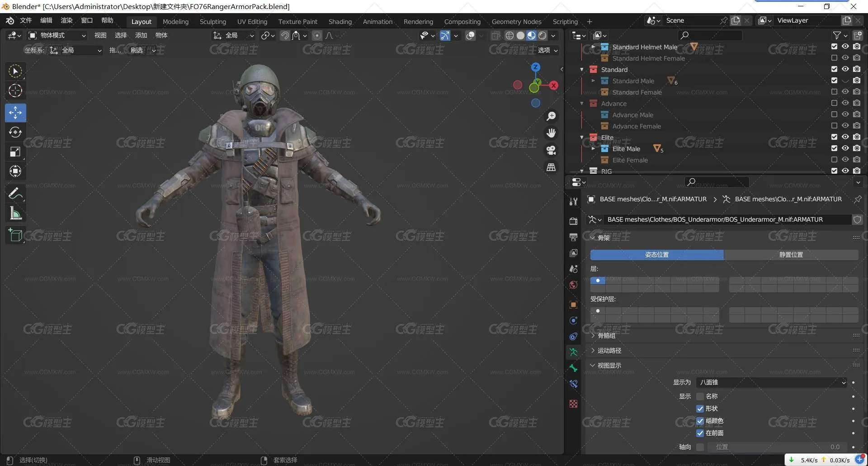The height and width of the screenshot is (466, 868).
Task: Open the 文件 menu
Action: pyautogui.click(x=26, y=20)
